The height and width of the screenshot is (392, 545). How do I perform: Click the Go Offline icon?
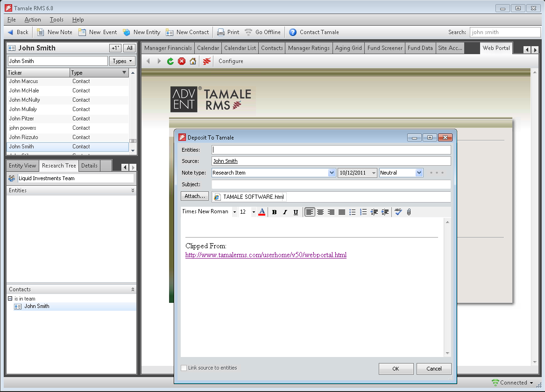tap(248, 32)
